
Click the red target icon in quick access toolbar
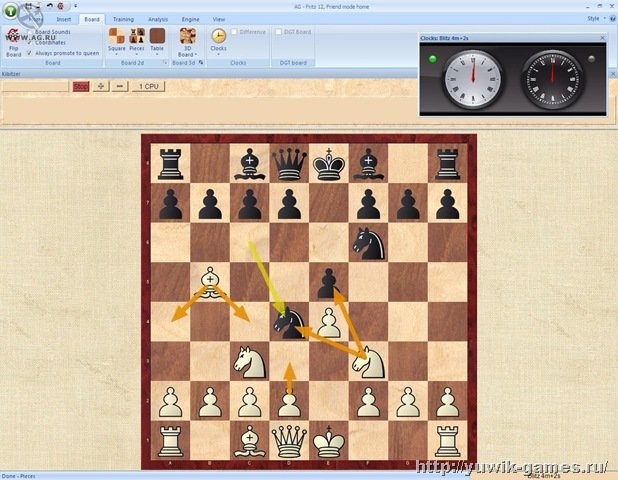click(x=60, y=6)
